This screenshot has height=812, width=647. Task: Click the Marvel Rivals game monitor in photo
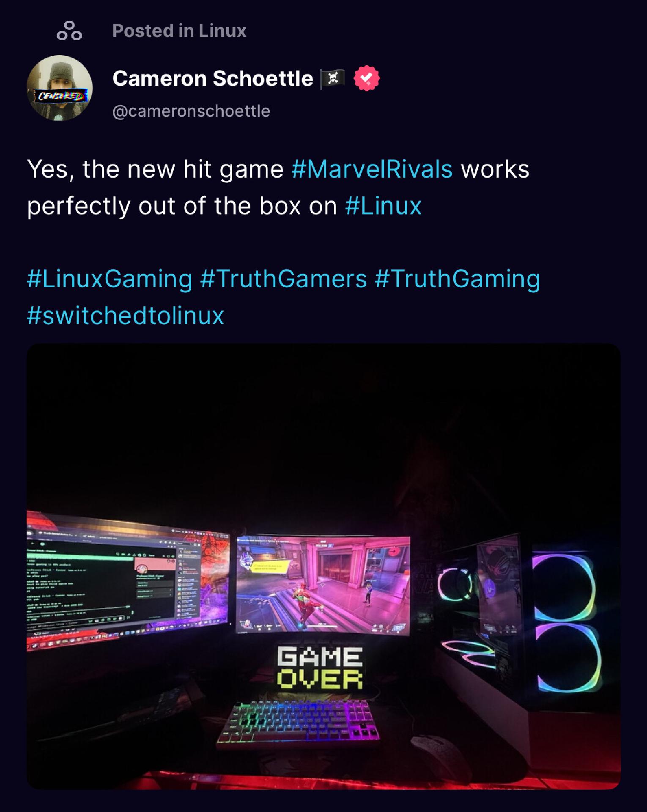coord(323,585)
